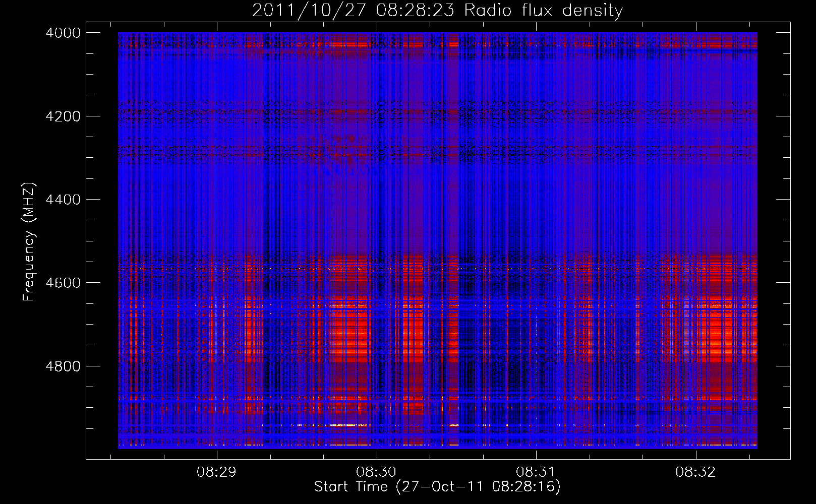Click the plot title '2011/10/27 08:28:23 Radio flux density'
Viewport: 816px width, 504px height.
click(x=437, y=11)
